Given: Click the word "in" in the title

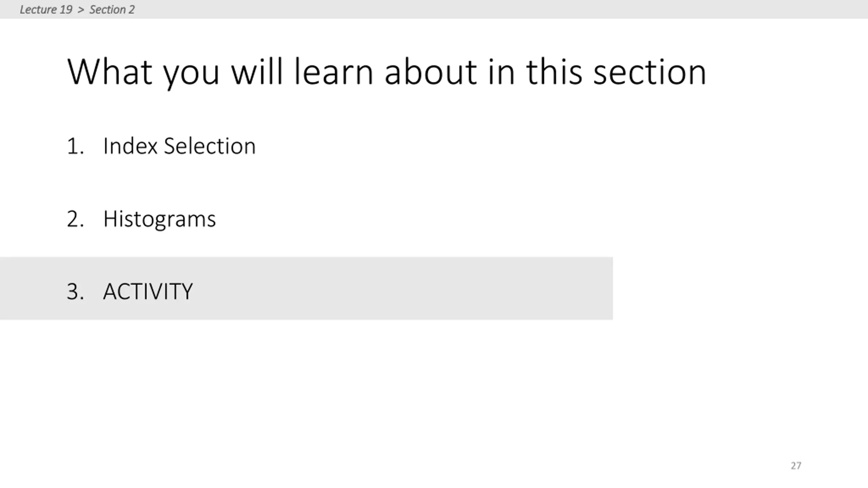Looking at the screenshot, I should (x=501, y=72).
